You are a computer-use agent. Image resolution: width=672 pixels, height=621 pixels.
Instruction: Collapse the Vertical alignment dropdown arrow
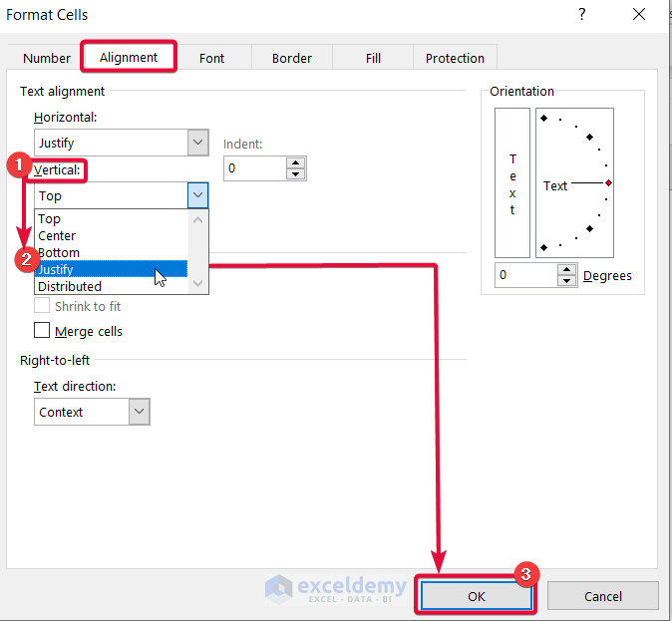click(x=197, y=195)
